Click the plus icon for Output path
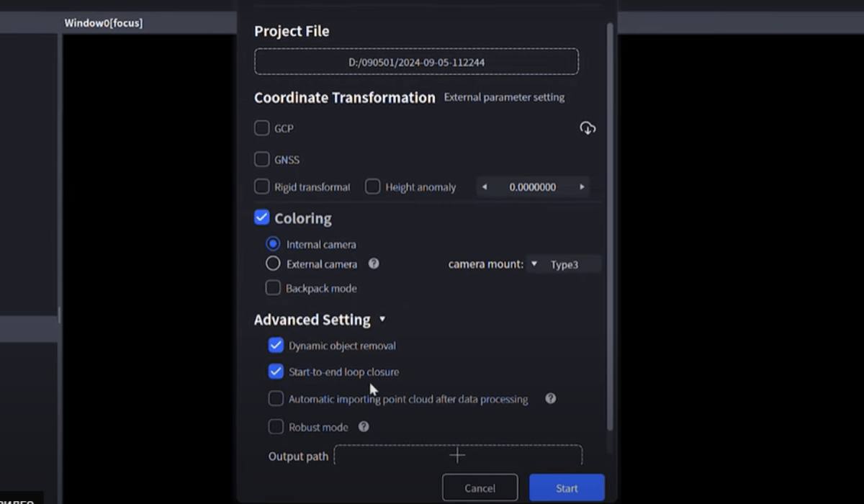Screen dimensions: 864x504 click(x=457, y=455)
